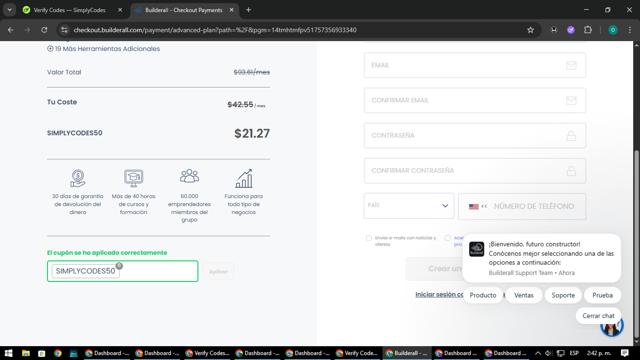640x360 pixels.
Task: Choose the Producto chat option
Action: click(x=483, y=295)
